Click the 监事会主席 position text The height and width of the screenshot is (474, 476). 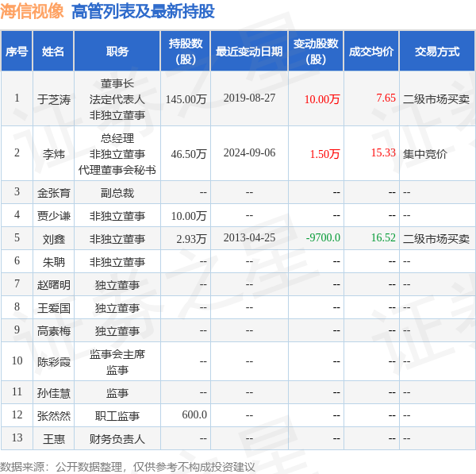pos(117,354)
